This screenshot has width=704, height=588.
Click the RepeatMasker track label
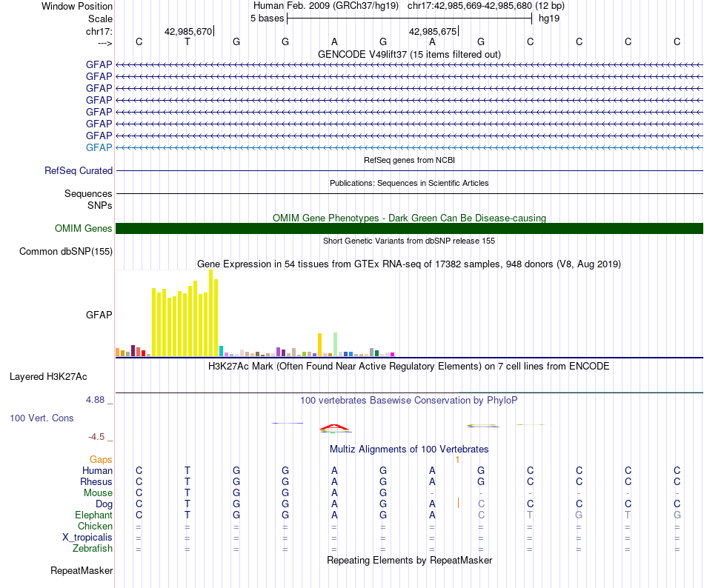pyautogui.click(x=82, y=570)
